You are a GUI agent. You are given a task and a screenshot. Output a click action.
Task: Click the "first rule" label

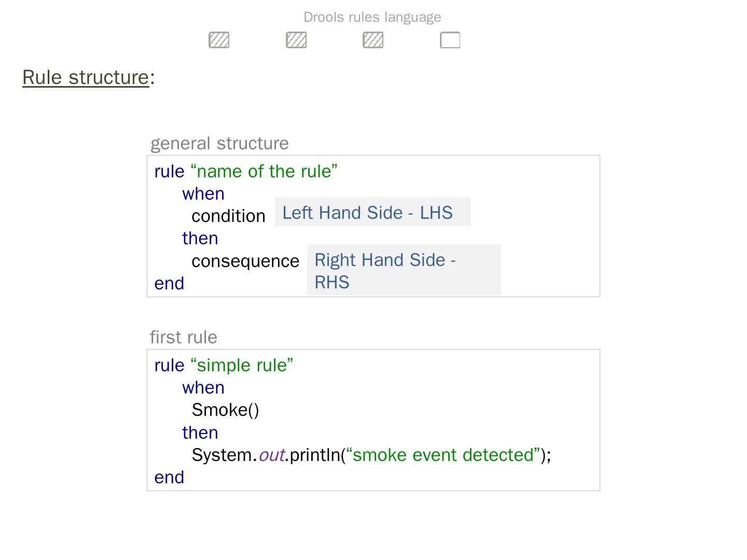coord(184,337)
